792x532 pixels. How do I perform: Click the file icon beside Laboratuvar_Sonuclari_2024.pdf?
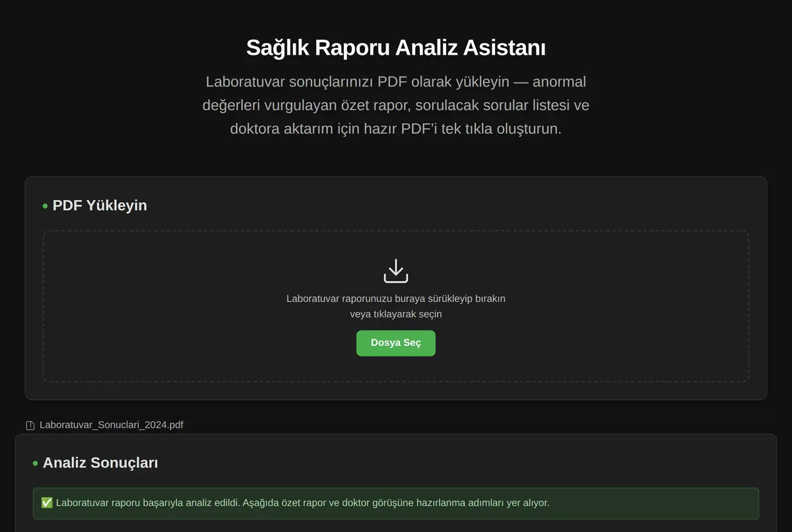[30, 426]
